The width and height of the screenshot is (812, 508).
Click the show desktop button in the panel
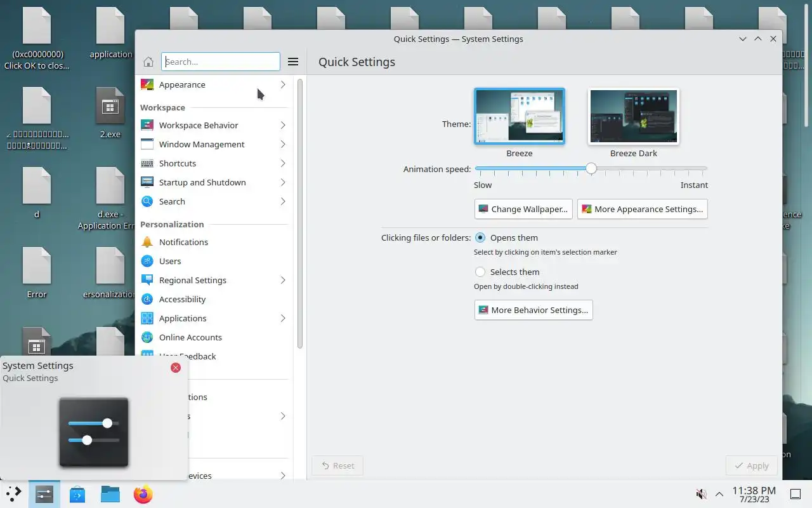tap(796, 494)
